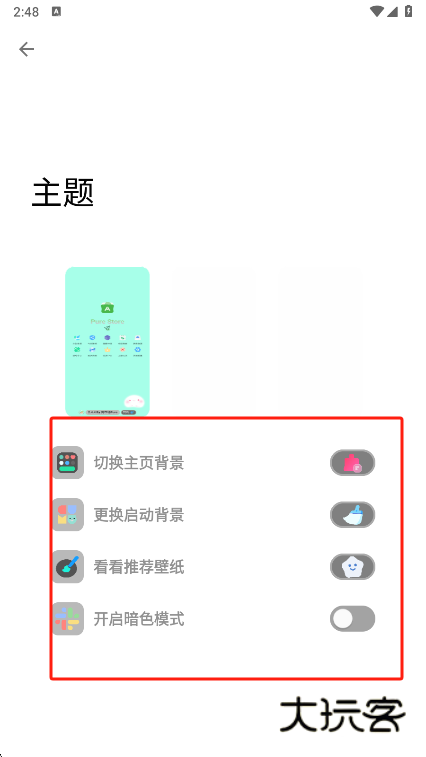
Task: Tap the 大玩客 watermark text
Action: (343, 715)
